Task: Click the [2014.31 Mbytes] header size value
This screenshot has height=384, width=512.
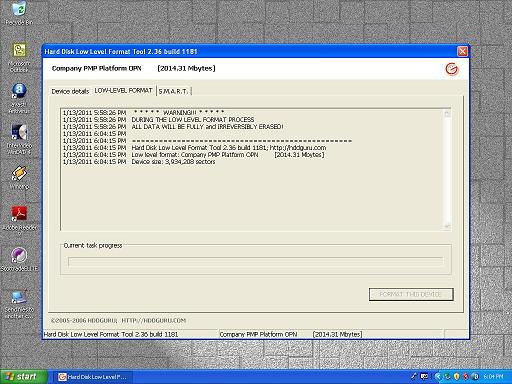Action: (186, 68)
